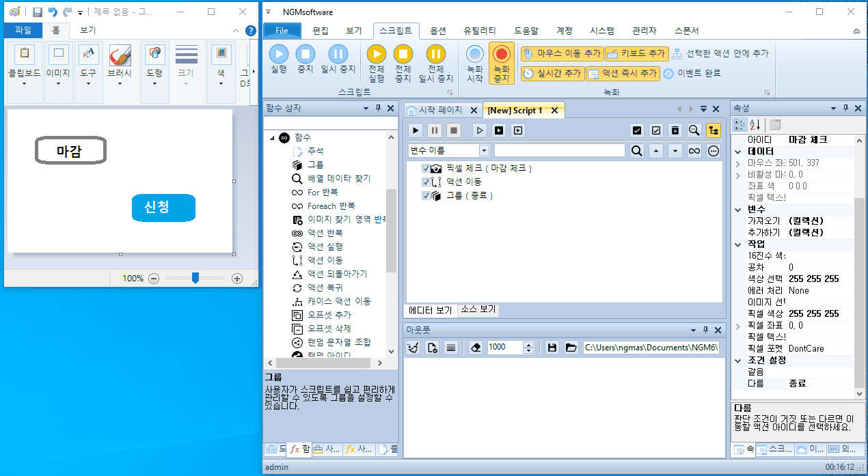Viewport: 868px width, 476px height.
Task: Click the blue 중지 (stop) script icon
Action: click(x=305, y=53)
